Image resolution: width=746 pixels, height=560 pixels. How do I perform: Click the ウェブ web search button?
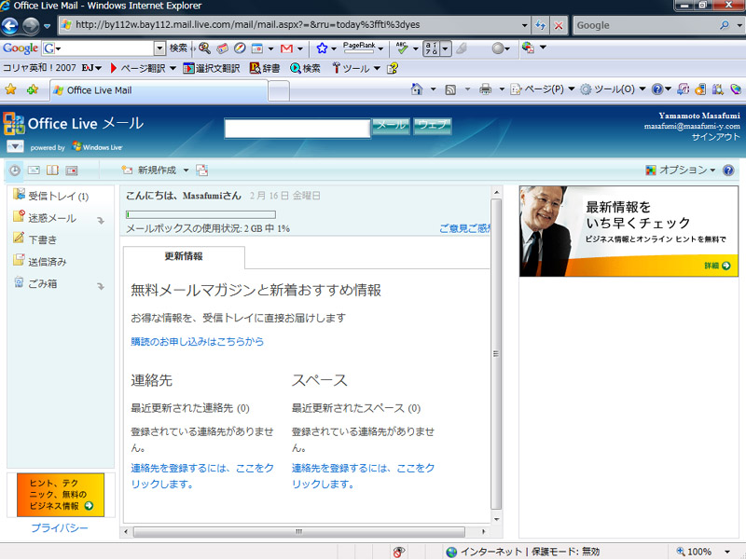[432, 126]
